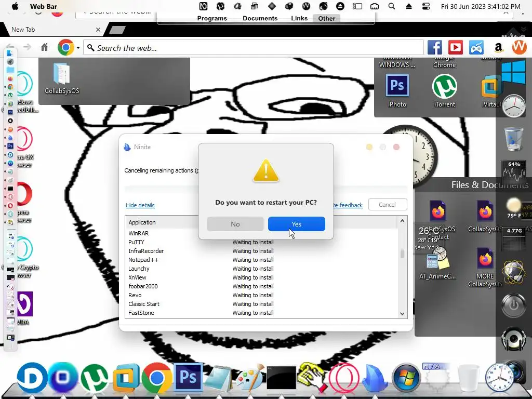The width and height of the screenshot is (532, 399).
Task: Open the Facebook shortcut icon
Action: (435, 47)
